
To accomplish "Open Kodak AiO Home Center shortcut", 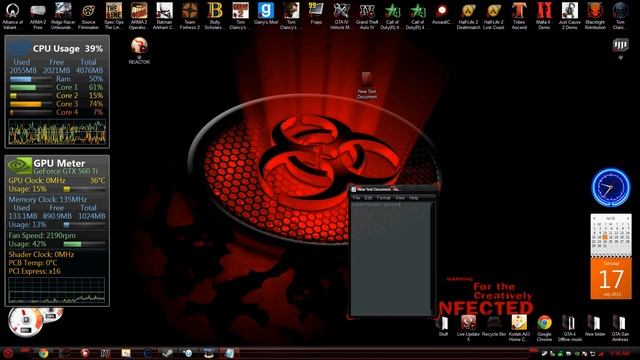I will (x=519, y=328).
